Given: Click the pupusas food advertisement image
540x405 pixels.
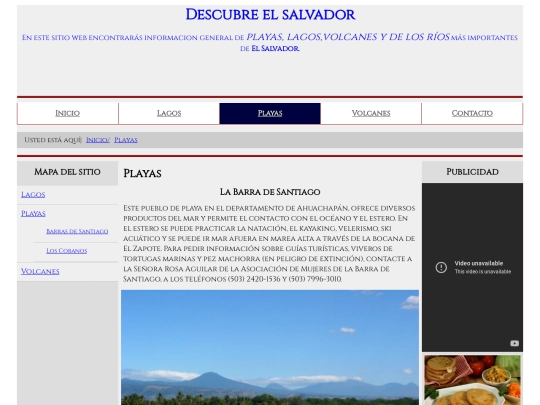Looking at the screenshot, I should pyautogui.click(x=472, y=380).
